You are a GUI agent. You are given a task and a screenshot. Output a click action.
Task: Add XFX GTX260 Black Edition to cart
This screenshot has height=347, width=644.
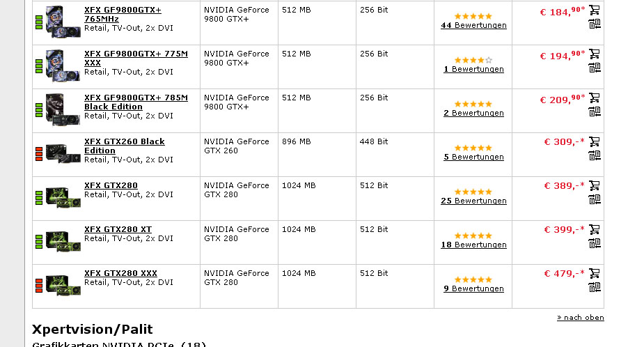(x=595, y=142)
